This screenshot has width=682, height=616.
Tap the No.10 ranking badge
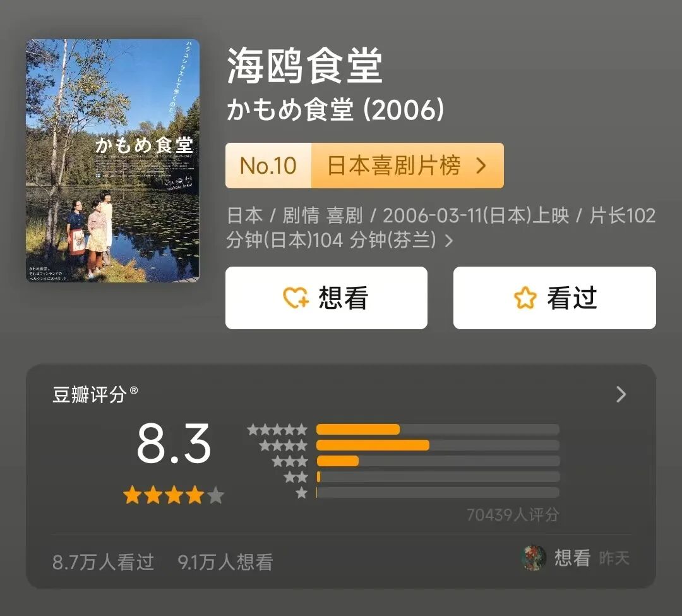tap(268, 166)
